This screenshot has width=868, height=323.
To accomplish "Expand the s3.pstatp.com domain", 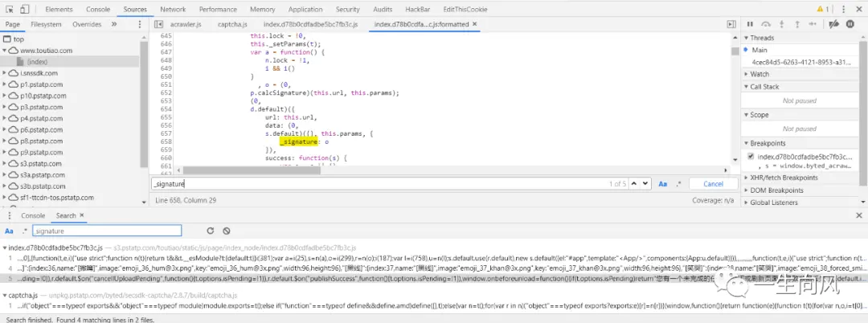I will coord(5,164).
